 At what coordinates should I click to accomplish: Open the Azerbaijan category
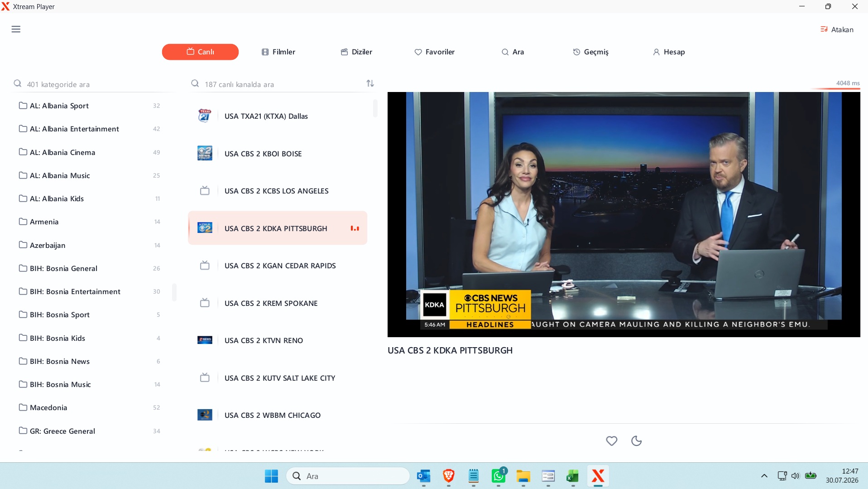91,245
